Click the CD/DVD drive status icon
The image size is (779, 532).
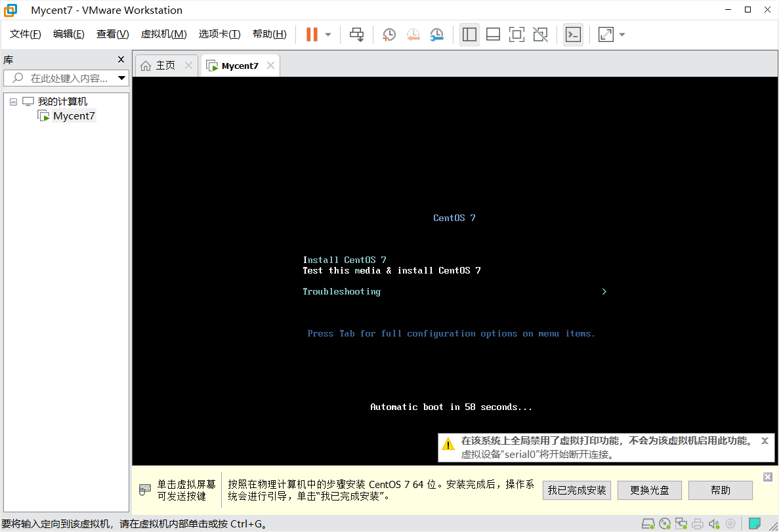[665, 523]
